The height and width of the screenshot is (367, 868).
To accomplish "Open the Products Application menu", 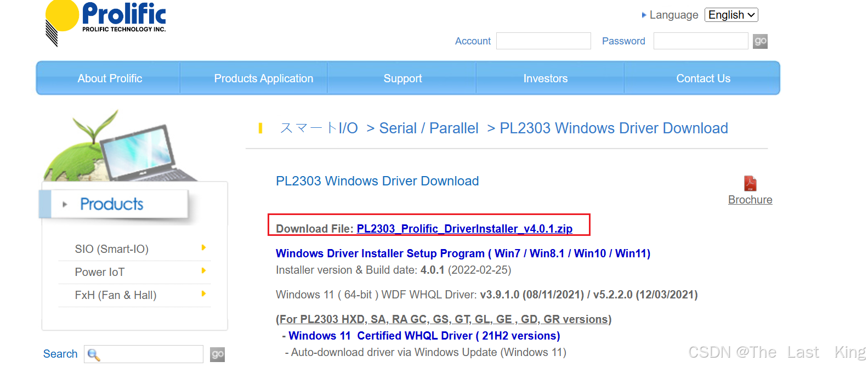I will click(264, 78).
